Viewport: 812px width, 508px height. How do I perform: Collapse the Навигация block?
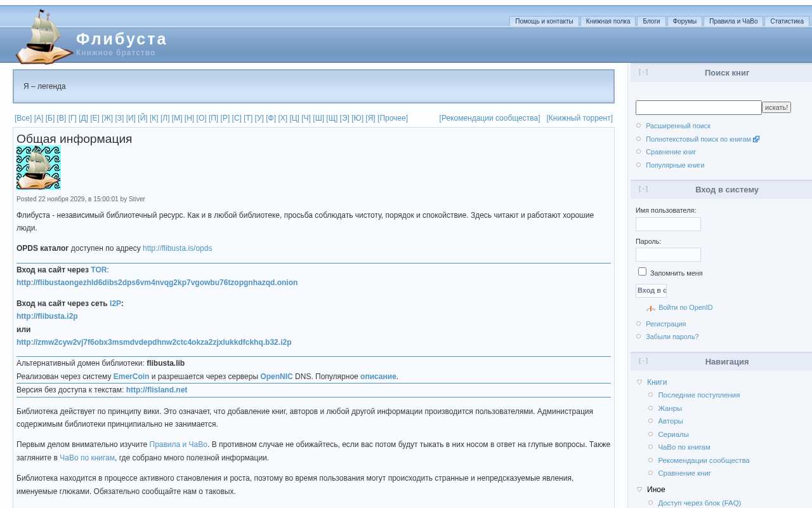(x=643, y=361)
